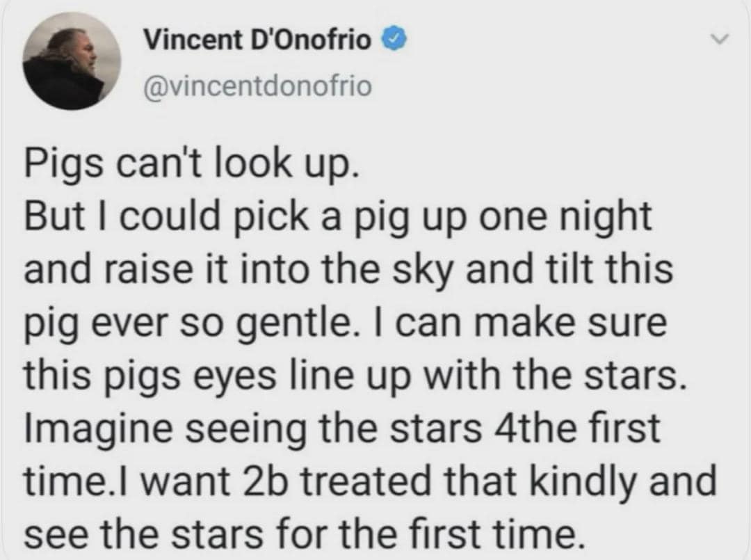The width and height of the screenshot is (751, 560).
Task: Click the line starting "and raise it into"
Action: pyautogui.click(x=348, y=269)
